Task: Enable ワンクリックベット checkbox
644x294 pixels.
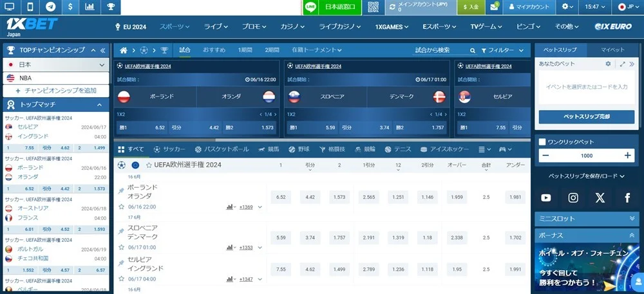Action: 542,142
